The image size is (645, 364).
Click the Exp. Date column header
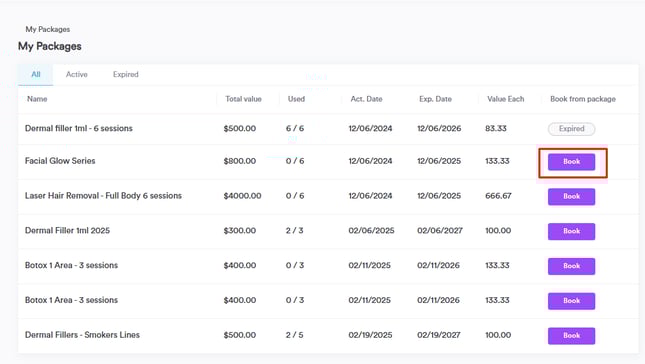coord(435,99)
